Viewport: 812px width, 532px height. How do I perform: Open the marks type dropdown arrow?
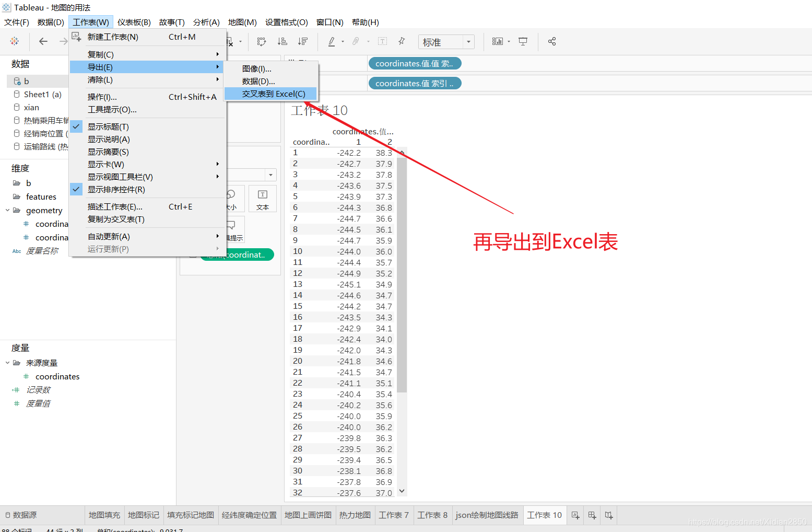coord(270,175)
